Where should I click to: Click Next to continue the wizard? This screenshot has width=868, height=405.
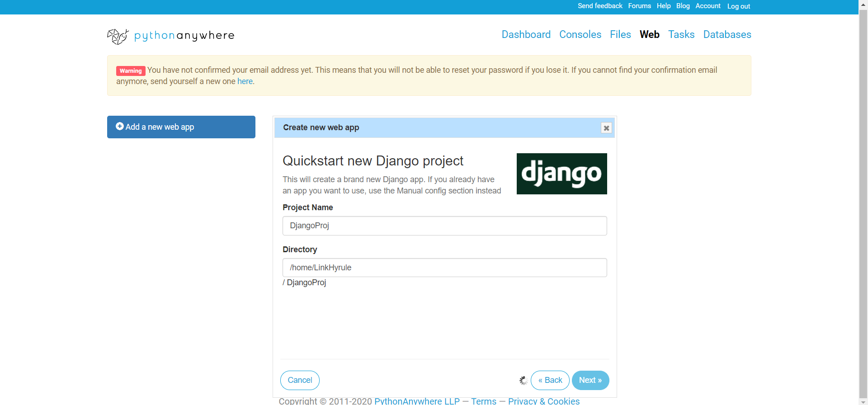pyautogui.click(x=590, y=380)
